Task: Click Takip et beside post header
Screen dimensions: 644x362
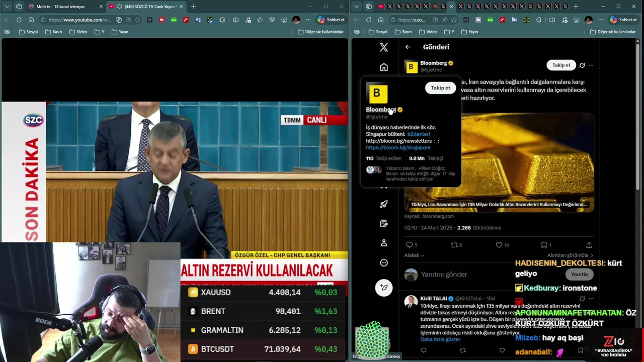Action: [x=561, y=65]
